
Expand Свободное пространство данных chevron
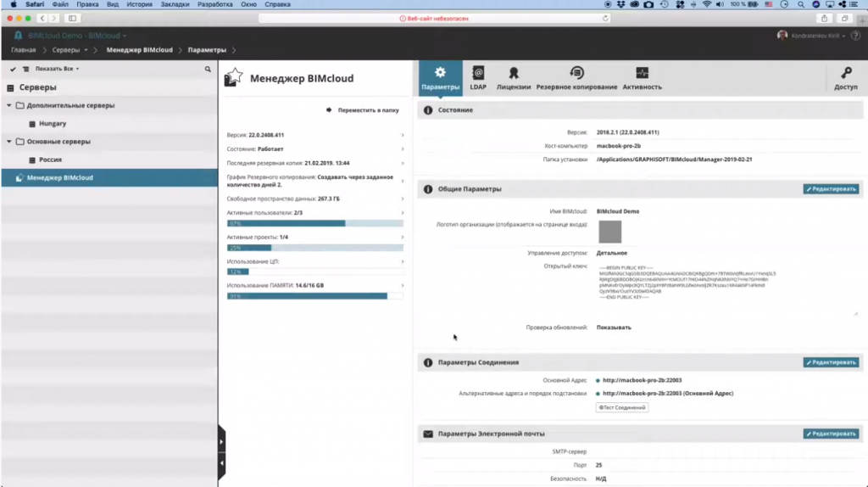click(403, 199)
